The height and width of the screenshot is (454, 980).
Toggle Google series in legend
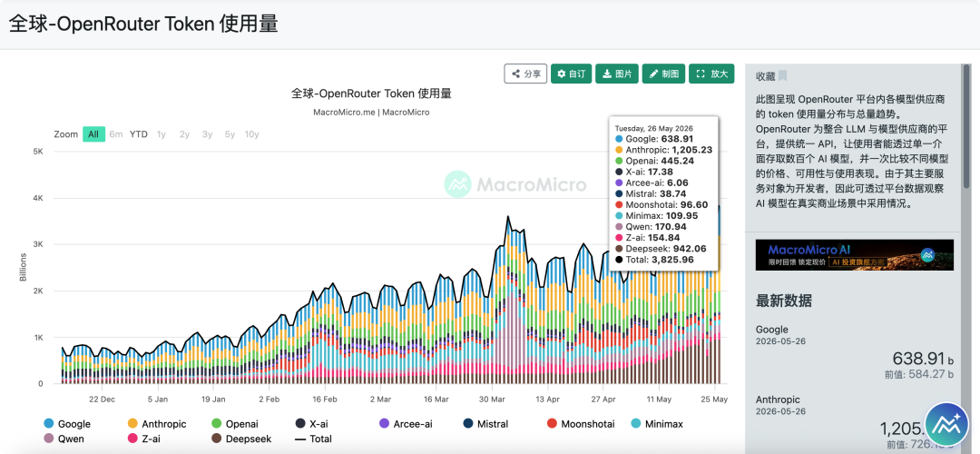point(67,424)
